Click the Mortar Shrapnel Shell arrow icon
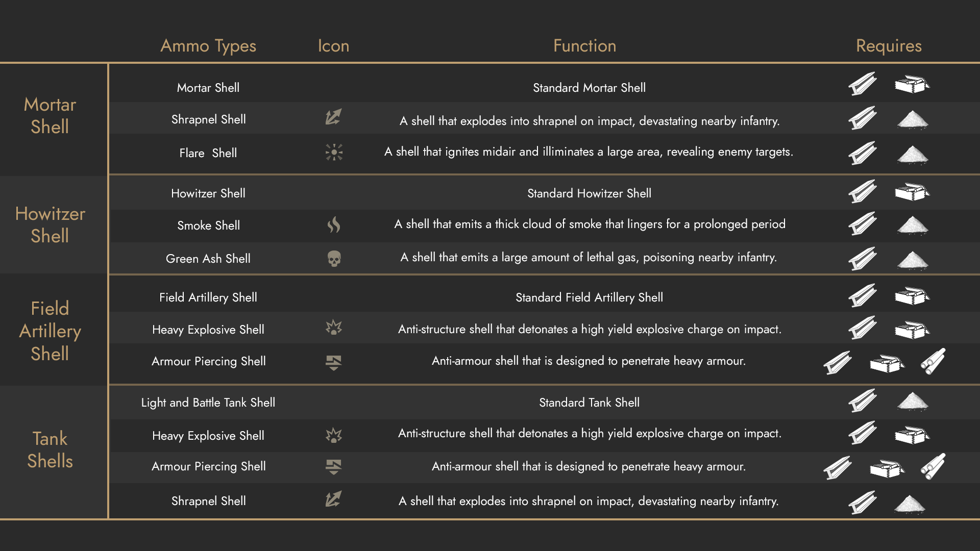 [333, 117]
